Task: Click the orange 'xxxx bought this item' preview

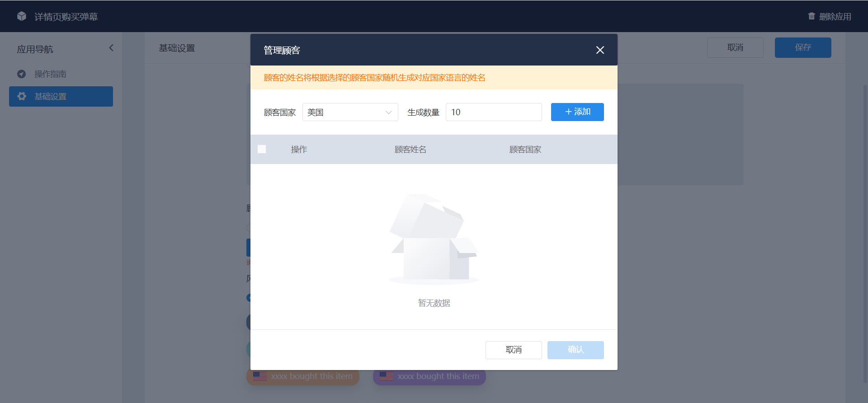Action: 303,377
